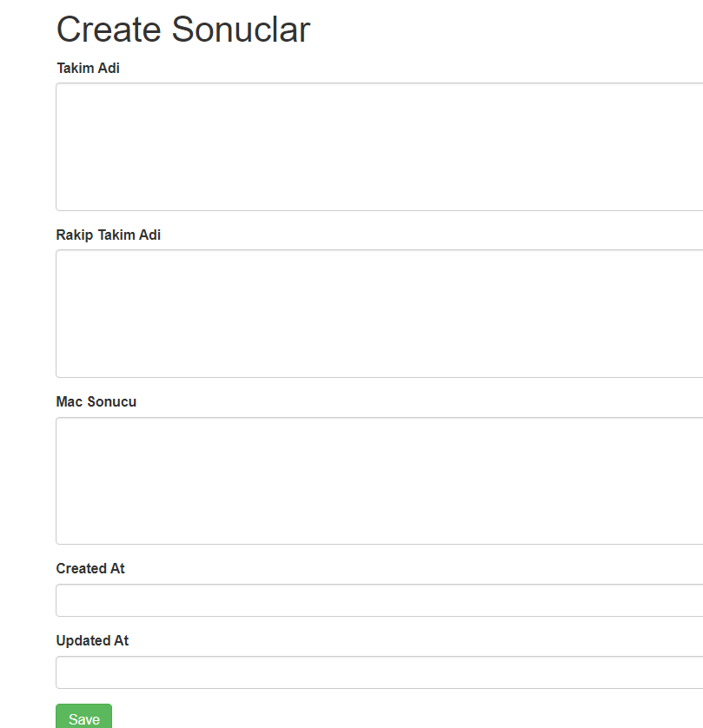Click the word Sonucu in the label
Viewport: 703px width, 728px height.
tap(112, 401)
